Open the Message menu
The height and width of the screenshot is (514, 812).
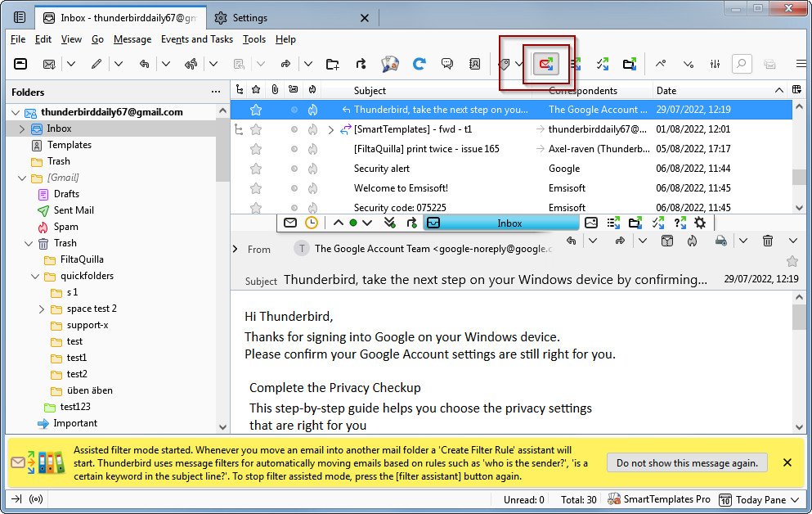point(132,39)
